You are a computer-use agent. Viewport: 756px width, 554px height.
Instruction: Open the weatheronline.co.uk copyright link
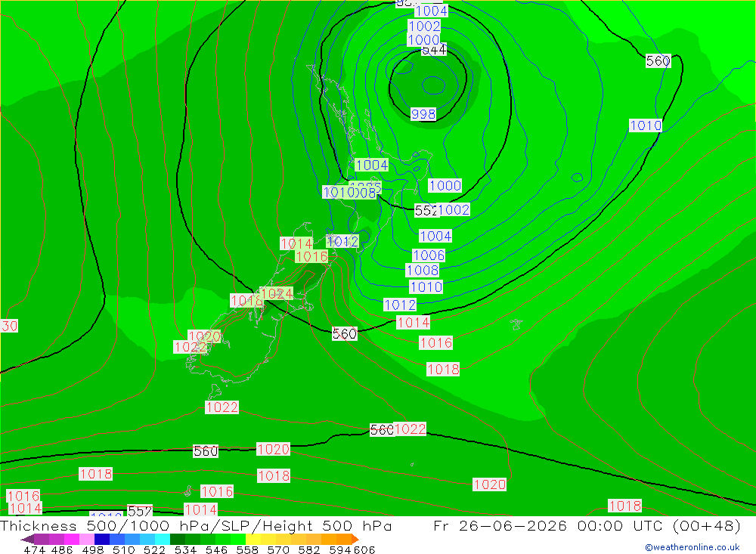click(x=692, y=547)
